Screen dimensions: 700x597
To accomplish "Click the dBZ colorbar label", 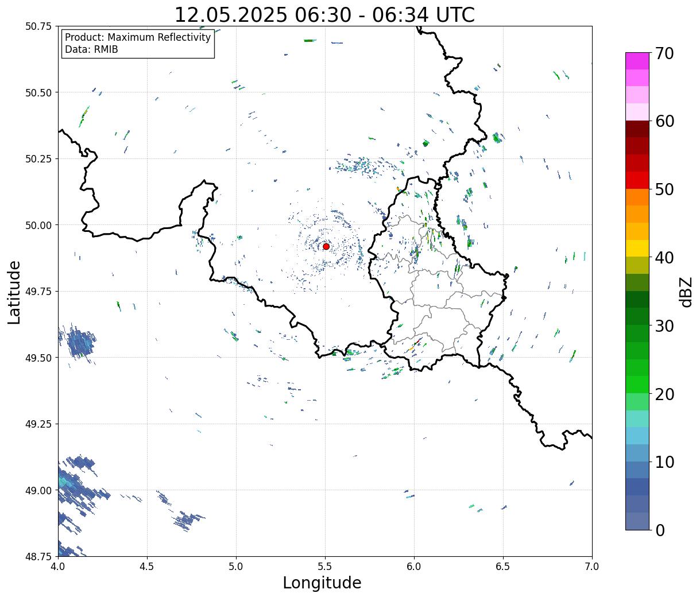I will (x=686, y=292).
